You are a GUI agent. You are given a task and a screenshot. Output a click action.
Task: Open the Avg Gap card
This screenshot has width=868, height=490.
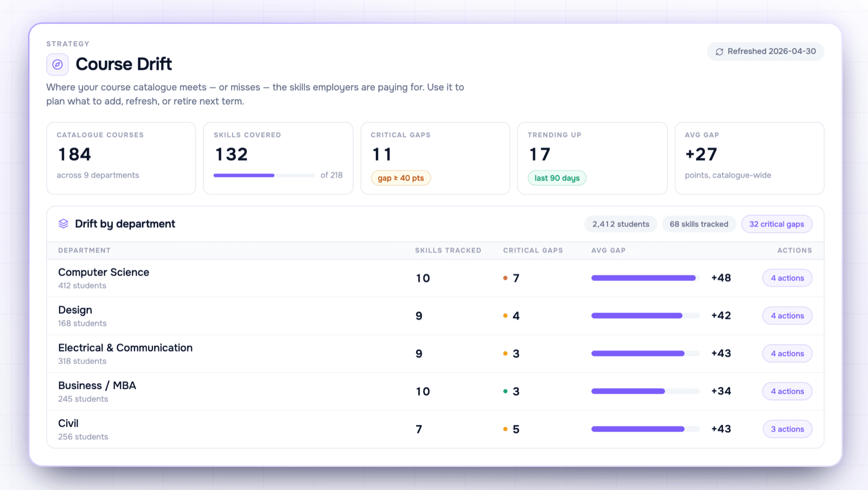point(749,158)
